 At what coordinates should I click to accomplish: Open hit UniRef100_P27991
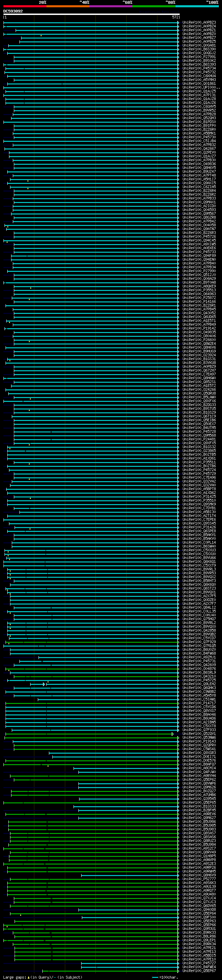click(199, 57)
